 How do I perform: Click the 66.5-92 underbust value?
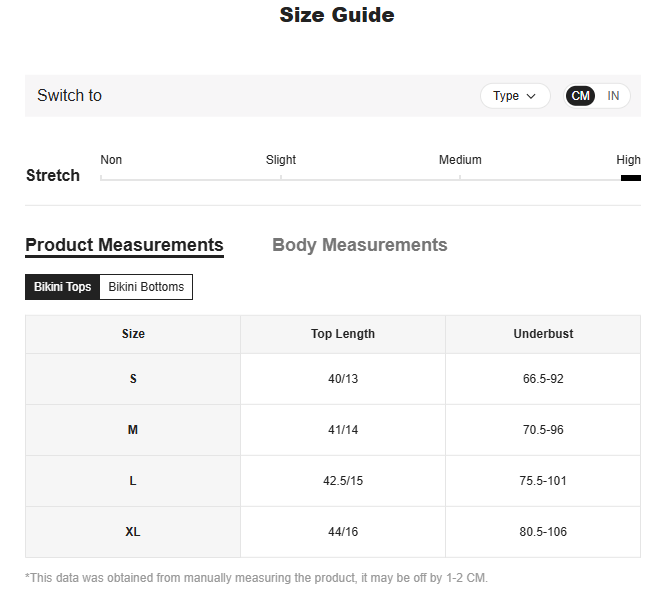coord(543,379)
